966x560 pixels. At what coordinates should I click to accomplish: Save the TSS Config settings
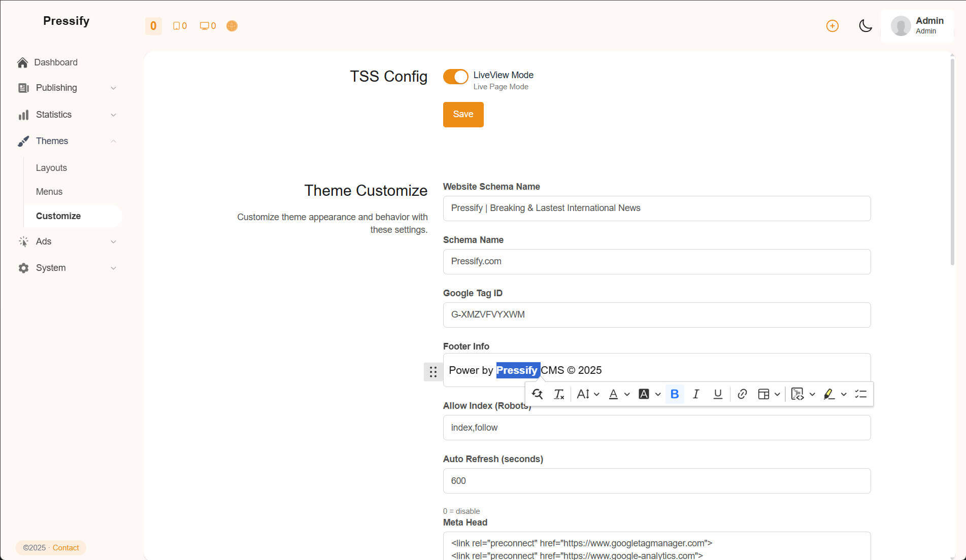pos(463,114)
